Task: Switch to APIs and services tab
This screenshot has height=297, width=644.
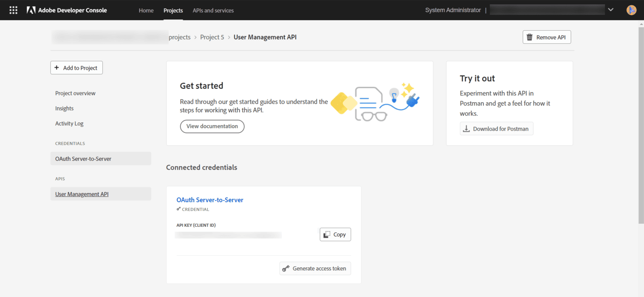Action: [x=213, y=10]
